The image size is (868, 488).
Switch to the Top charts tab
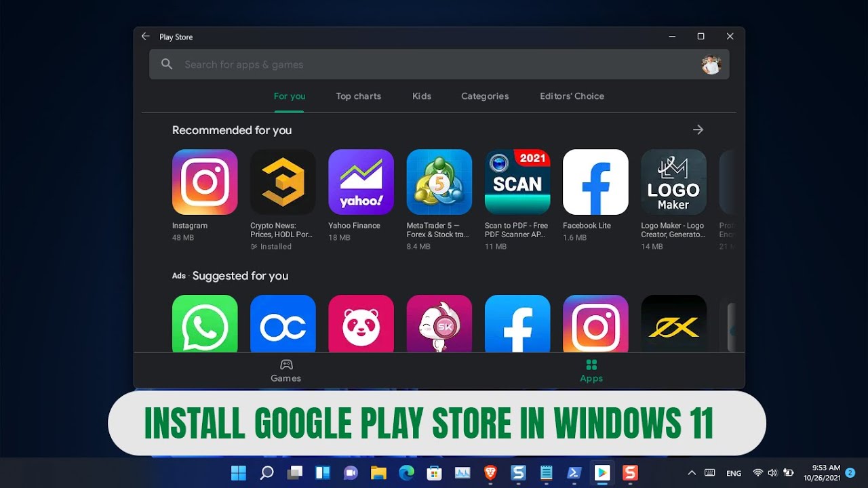click(358, 96)
